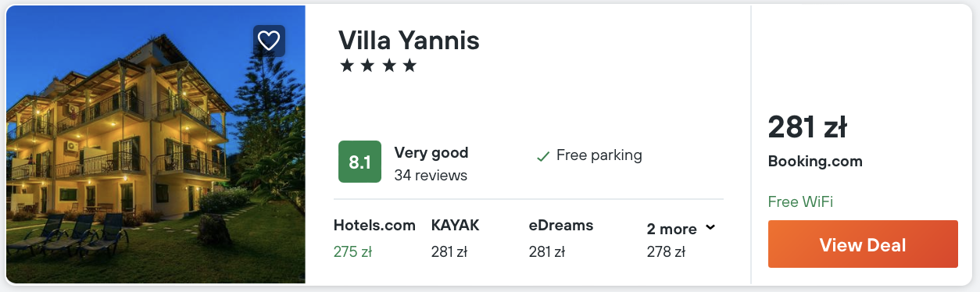
Task: Click the 278 zł price under 2 more
Action: click(x=666, y=251)
